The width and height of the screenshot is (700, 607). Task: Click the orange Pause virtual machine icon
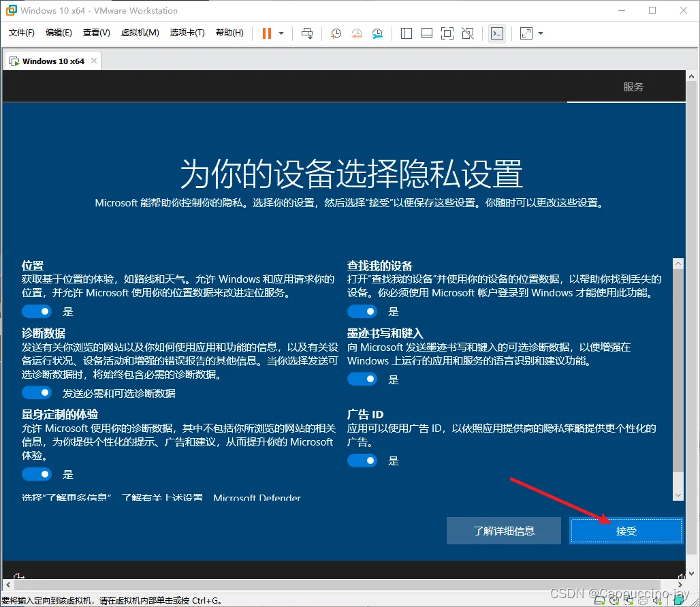pos(266,33)
